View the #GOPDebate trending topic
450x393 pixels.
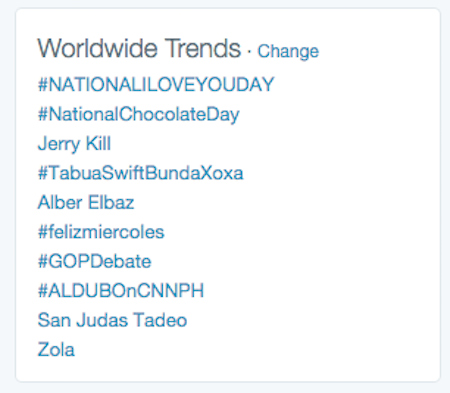point(95,261)
